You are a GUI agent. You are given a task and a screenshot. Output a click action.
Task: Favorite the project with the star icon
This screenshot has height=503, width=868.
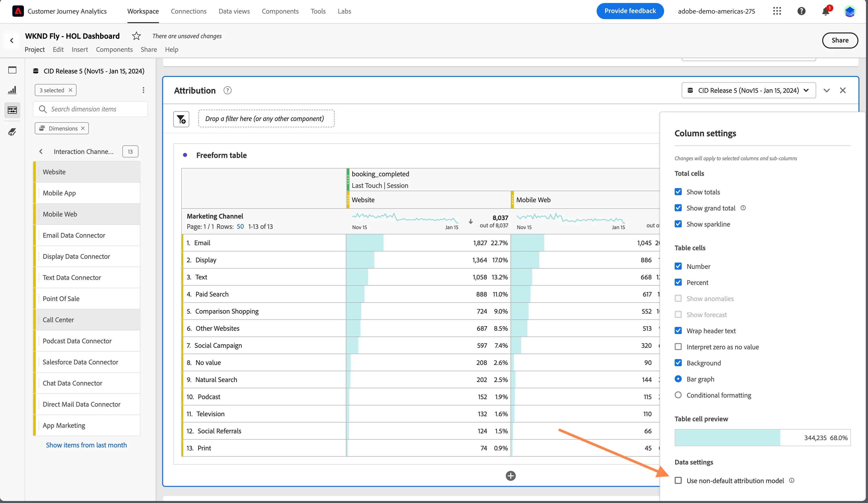coord(136,36)
